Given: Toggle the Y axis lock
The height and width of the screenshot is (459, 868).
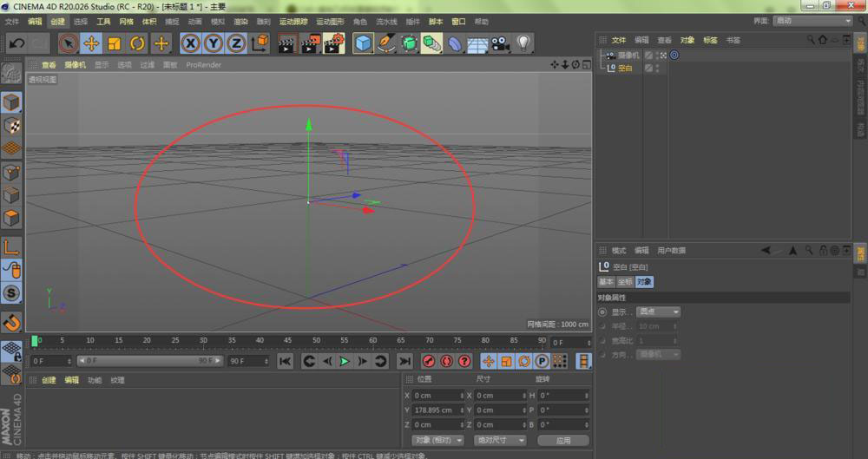Looking at the screenshot, I should (x=214, y=43).
